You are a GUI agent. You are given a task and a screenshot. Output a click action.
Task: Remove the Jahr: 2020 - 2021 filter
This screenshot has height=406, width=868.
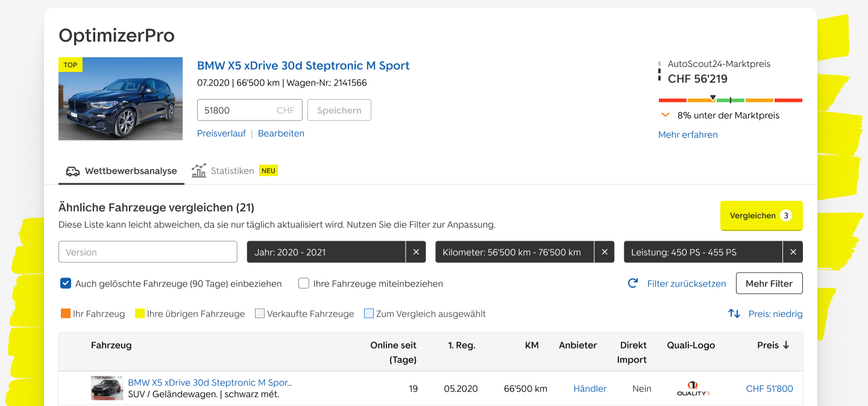[416, 252]
